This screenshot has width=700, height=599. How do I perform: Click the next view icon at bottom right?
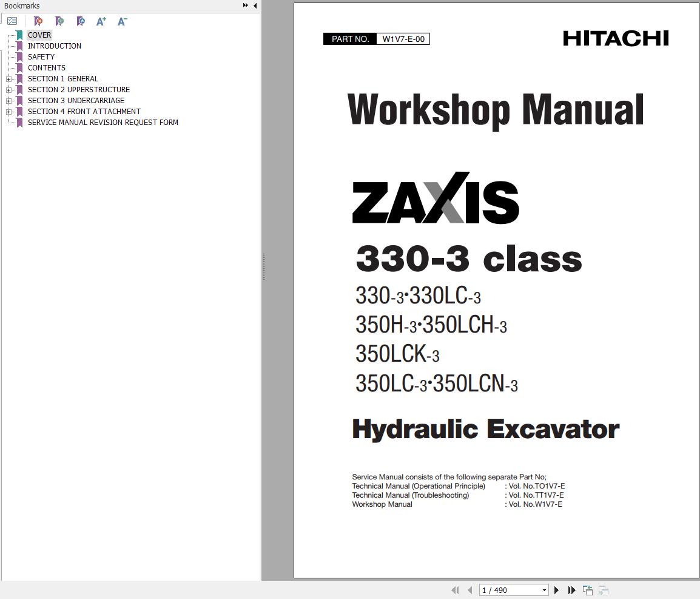pyautogui.click(x=604, y=589)
